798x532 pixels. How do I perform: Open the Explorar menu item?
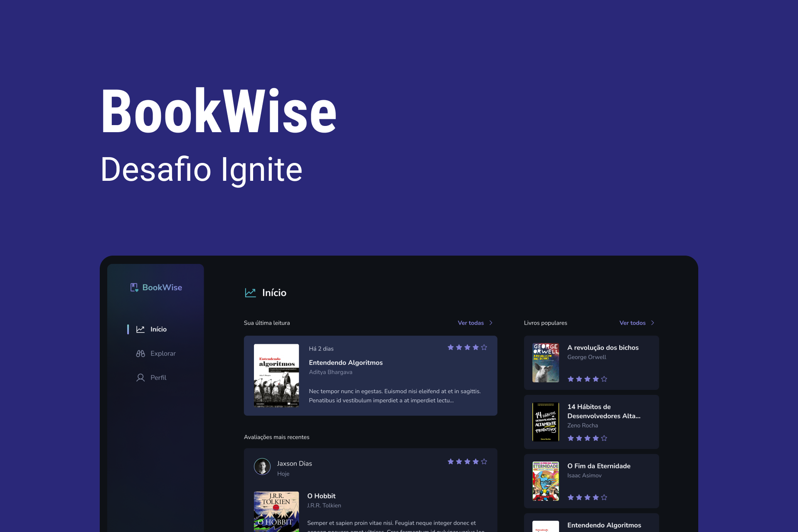pos(156,353)
